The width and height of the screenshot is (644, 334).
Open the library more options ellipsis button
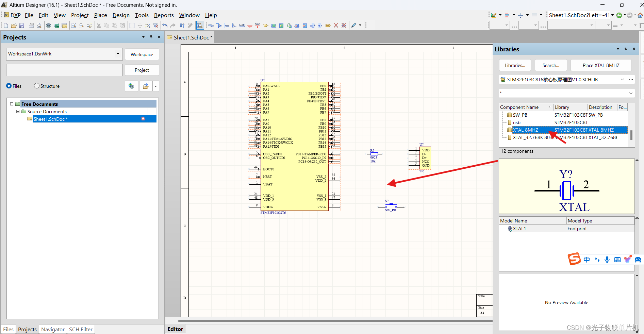point(631,80)
